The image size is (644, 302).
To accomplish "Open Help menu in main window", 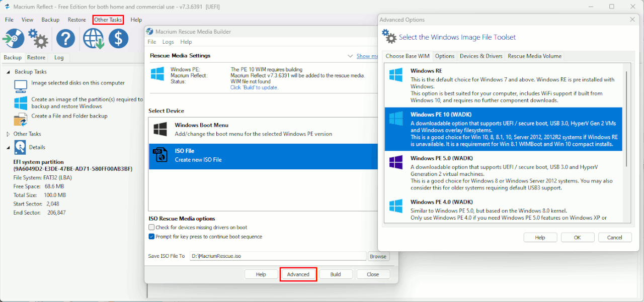I will (136, 20).
